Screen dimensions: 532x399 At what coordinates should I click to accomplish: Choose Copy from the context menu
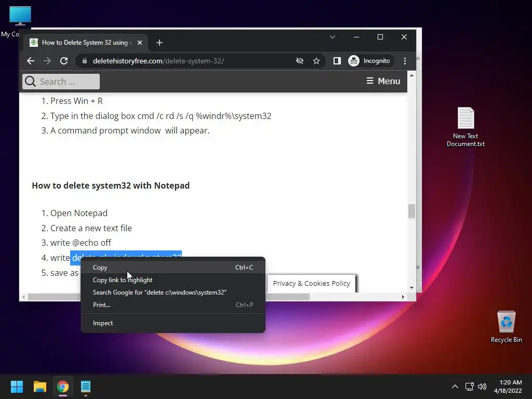point(173,268)
